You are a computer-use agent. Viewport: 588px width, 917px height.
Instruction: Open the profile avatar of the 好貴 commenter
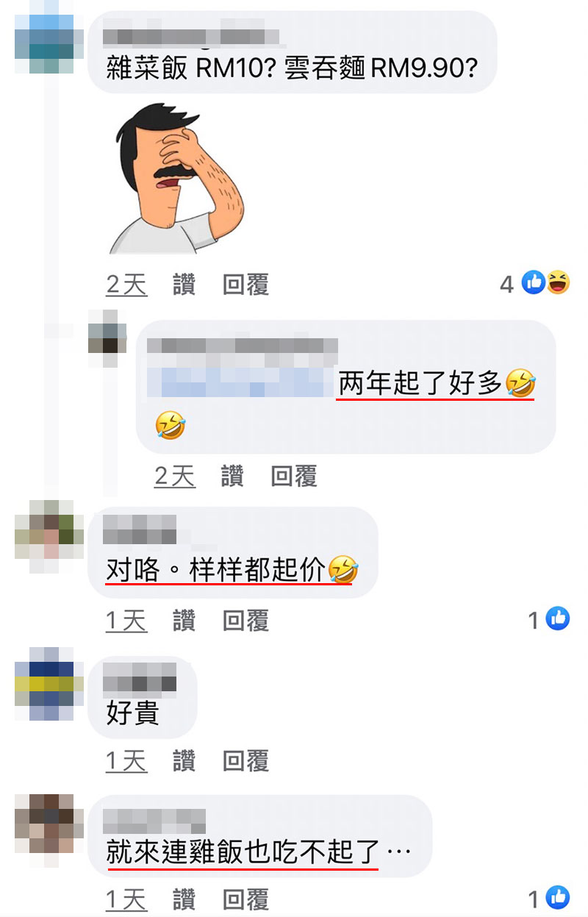[x=44, y=684]
